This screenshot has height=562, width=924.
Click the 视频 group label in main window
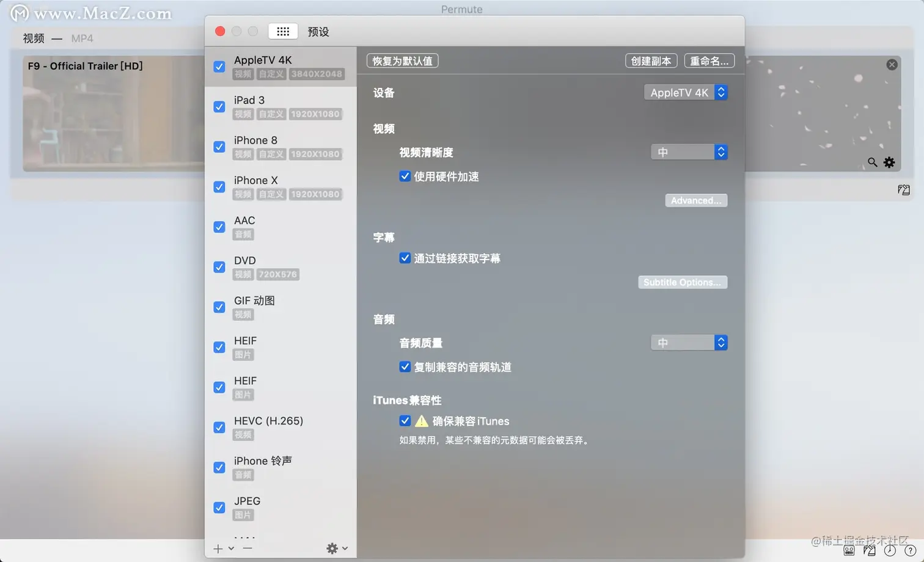(34, 38)
